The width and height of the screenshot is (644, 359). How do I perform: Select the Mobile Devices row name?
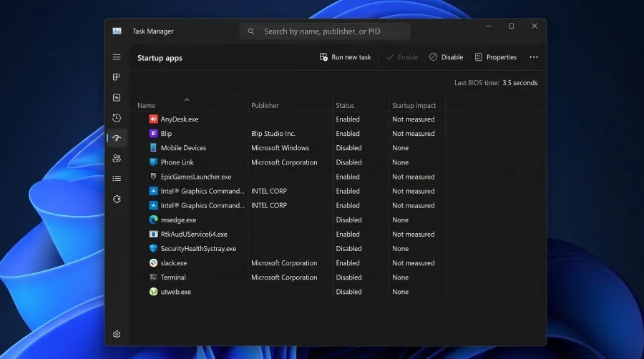tap(183, 148)
